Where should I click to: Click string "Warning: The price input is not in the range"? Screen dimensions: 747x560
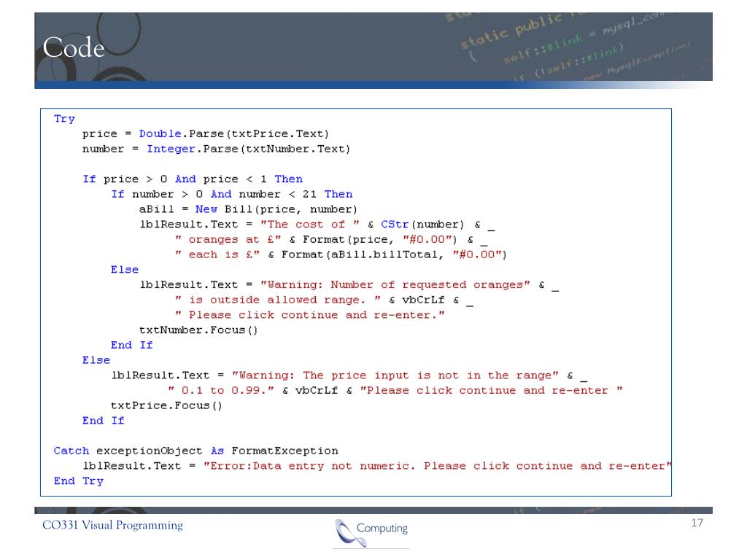coord(395,376)
